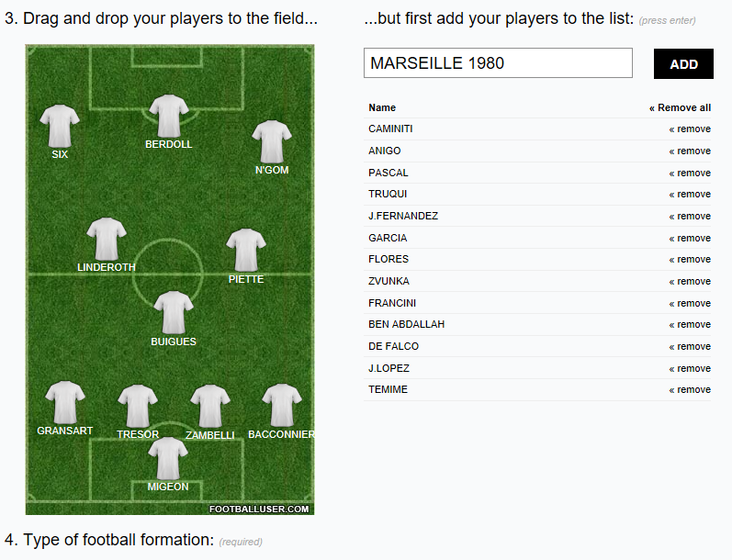
Task: Select the TRESOR player shirt icon
Action: click(x=138, y=406)
